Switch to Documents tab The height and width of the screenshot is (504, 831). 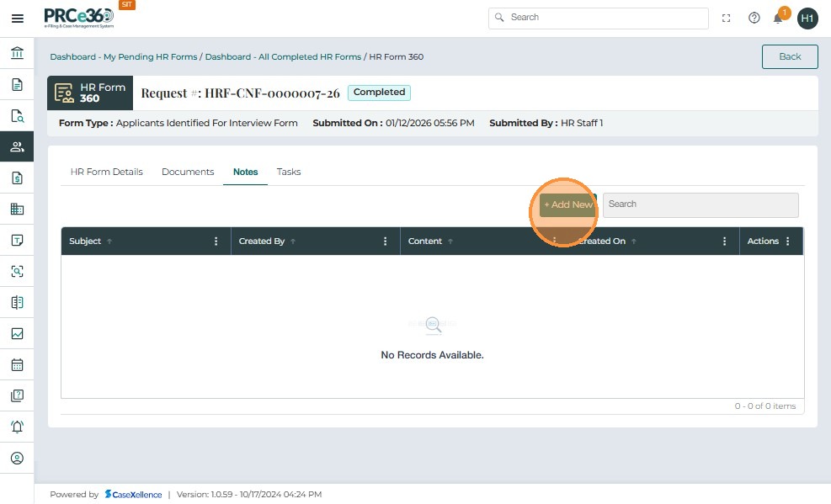(x=188, y=172)
